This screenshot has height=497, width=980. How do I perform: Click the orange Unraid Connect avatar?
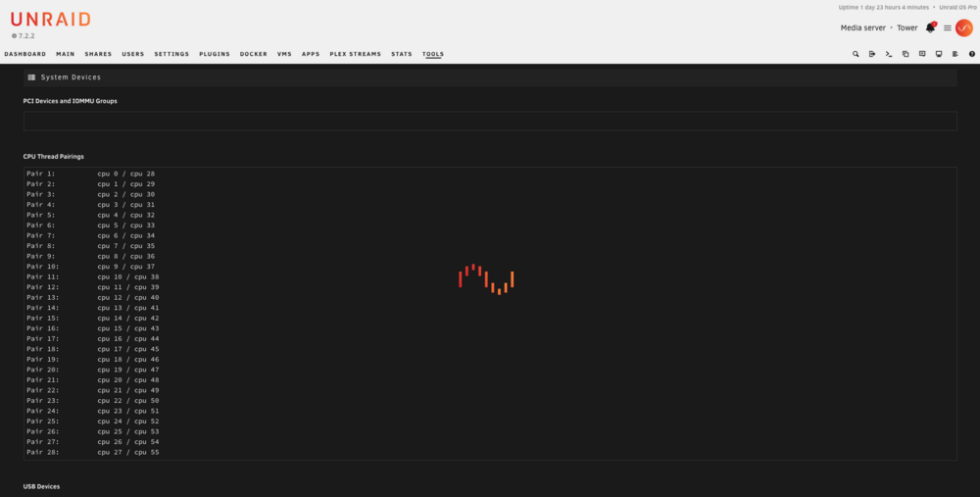[x=964, y=28]
